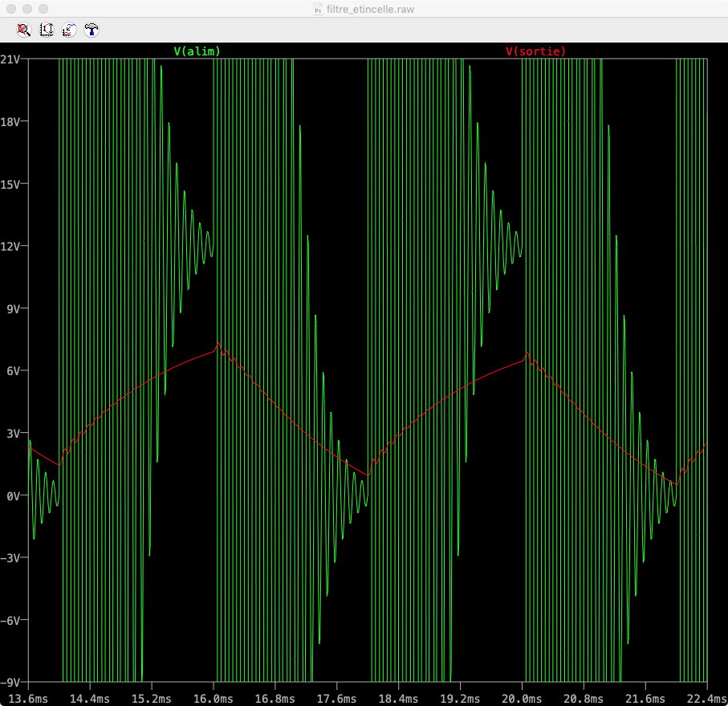Open the pick visible traces tool
The image size is (728, 706).
[x=69, y=30]
